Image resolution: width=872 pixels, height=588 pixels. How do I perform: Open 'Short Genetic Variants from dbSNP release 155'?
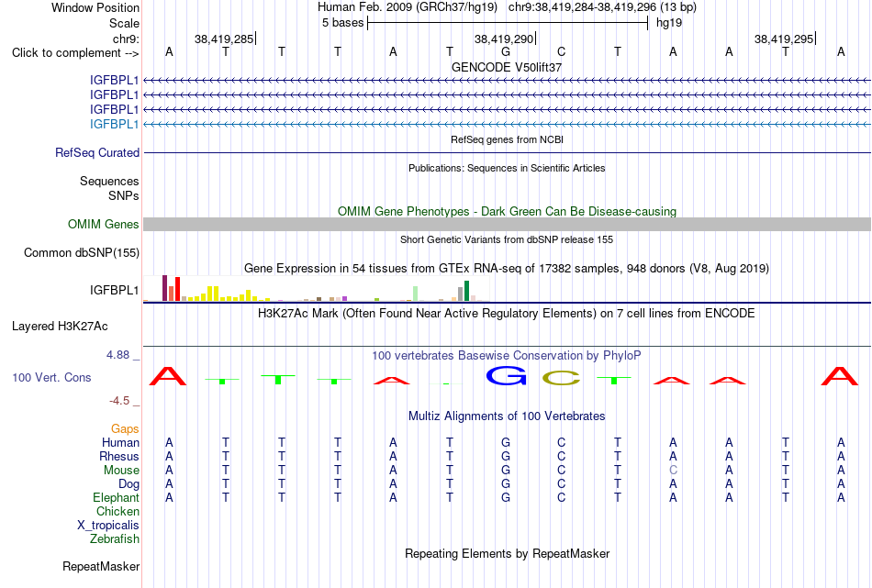click(x=507, y=239)
